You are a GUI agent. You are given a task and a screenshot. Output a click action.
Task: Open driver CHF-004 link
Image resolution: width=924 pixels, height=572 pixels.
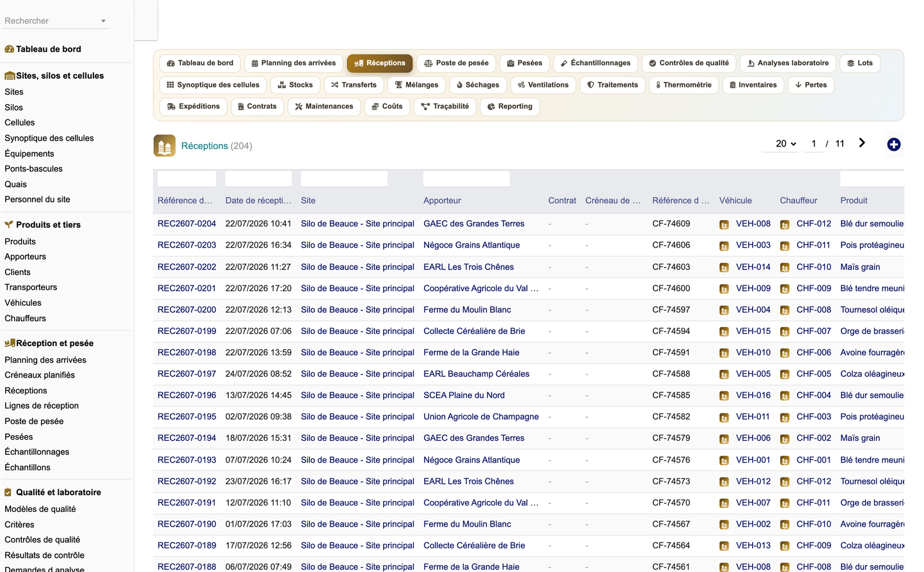point(814,395)
